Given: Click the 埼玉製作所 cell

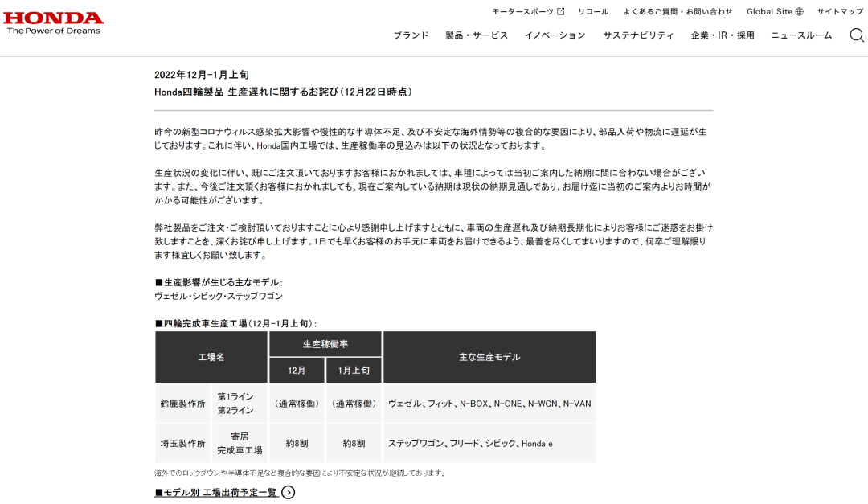Looking at the screenshot, I should pyautogui.click(x=183, y=444).
